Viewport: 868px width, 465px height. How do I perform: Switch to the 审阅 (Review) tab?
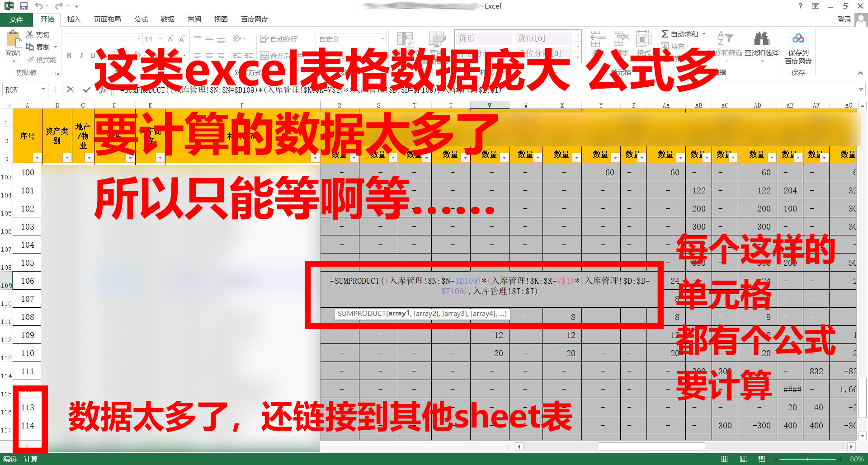pos(194,19)
